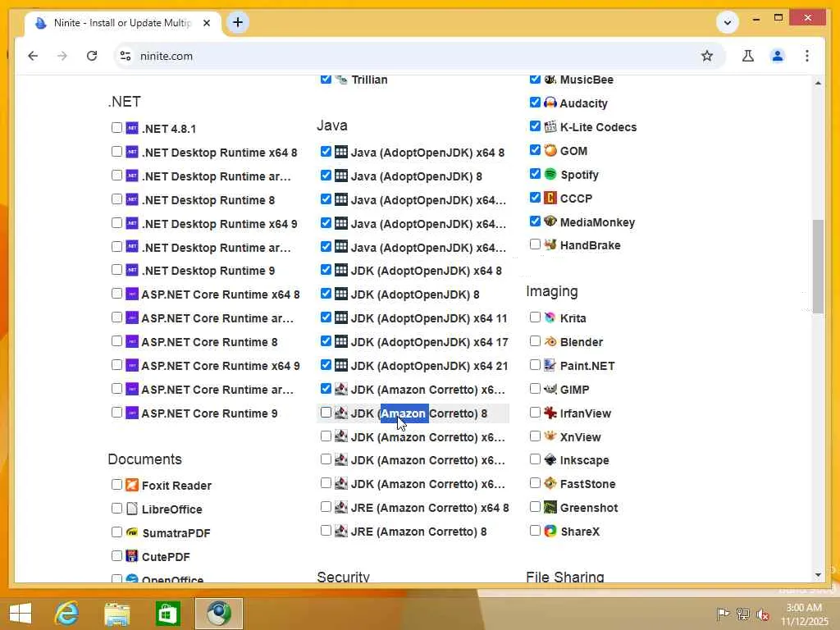Click the muted volume tray icon
This screenshot has height=630, width=840.
click(762, 614)
